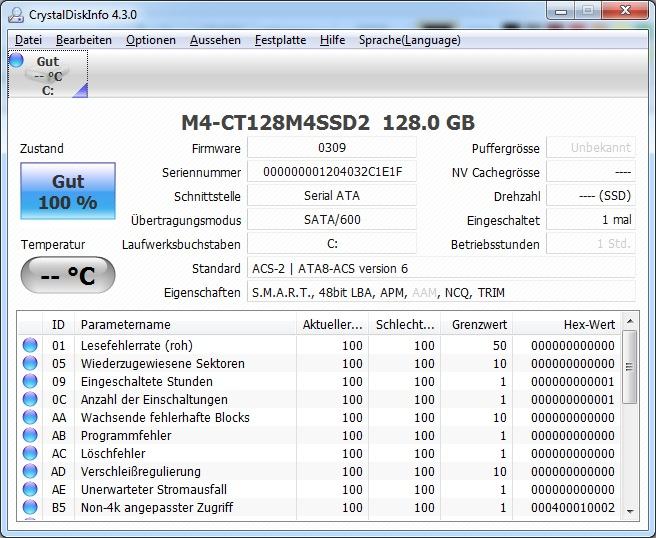Click the SMART list scrollbar thumb

click(x=630, y=367)
